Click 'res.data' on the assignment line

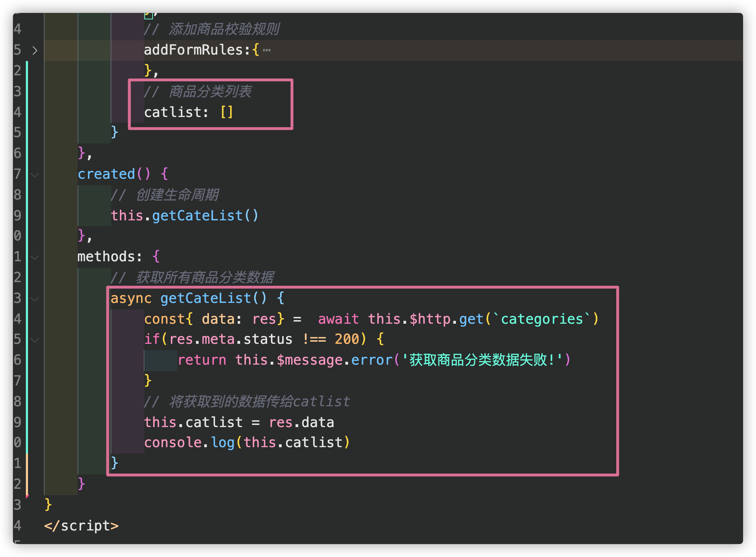point(302,422)
